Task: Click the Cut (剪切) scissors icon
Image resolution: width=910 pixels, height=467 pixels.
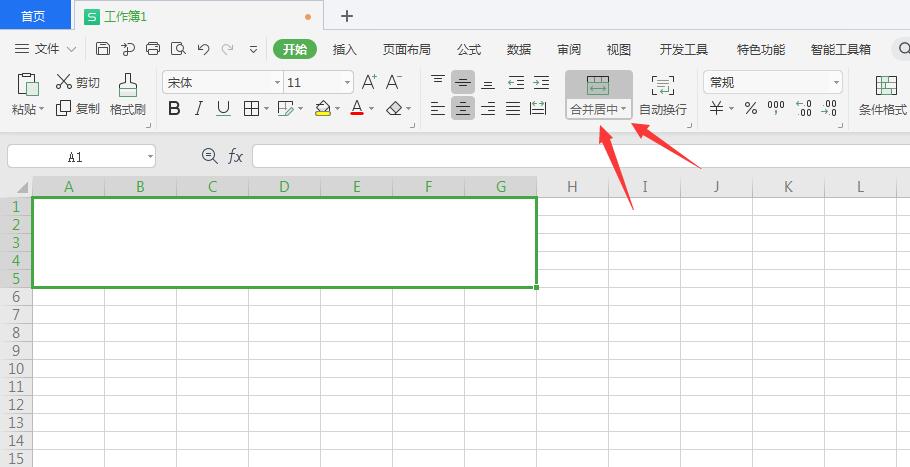Action: click(x=63, y=82)
